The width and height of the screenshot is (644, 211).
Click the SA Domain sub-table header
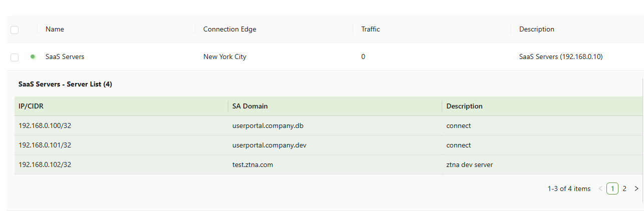point(249,106)
